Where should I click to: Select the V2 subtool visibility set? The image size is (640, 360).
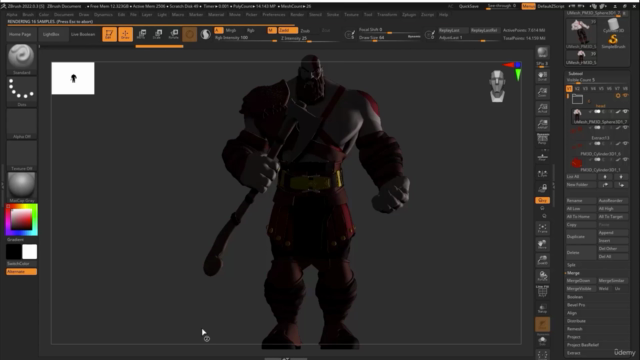point(577,89)
